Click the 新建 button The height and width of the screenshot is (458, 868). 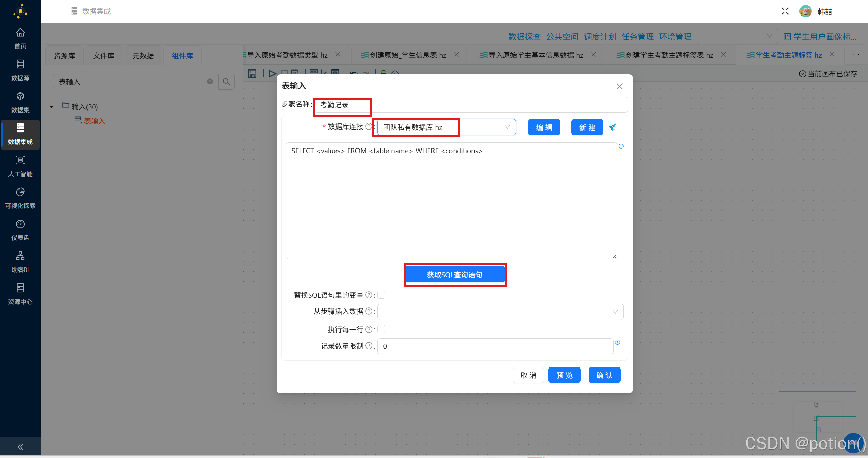[587, 127]
